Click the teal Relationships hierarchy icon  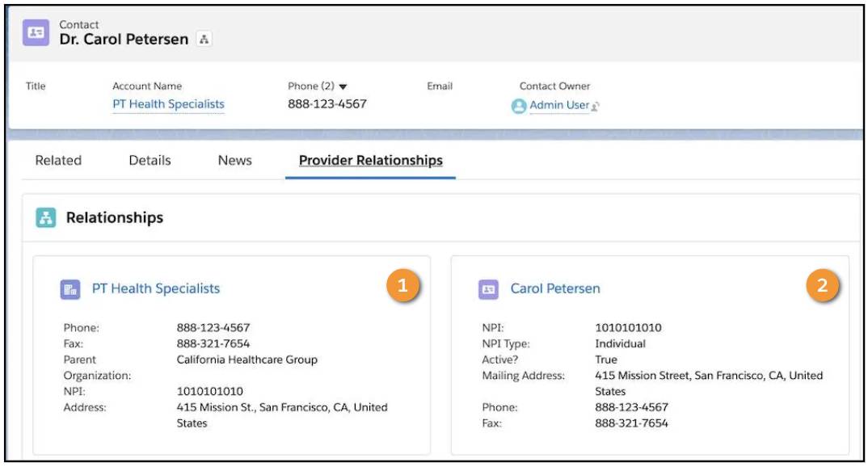pyautogui.click(x=46, y=217)
